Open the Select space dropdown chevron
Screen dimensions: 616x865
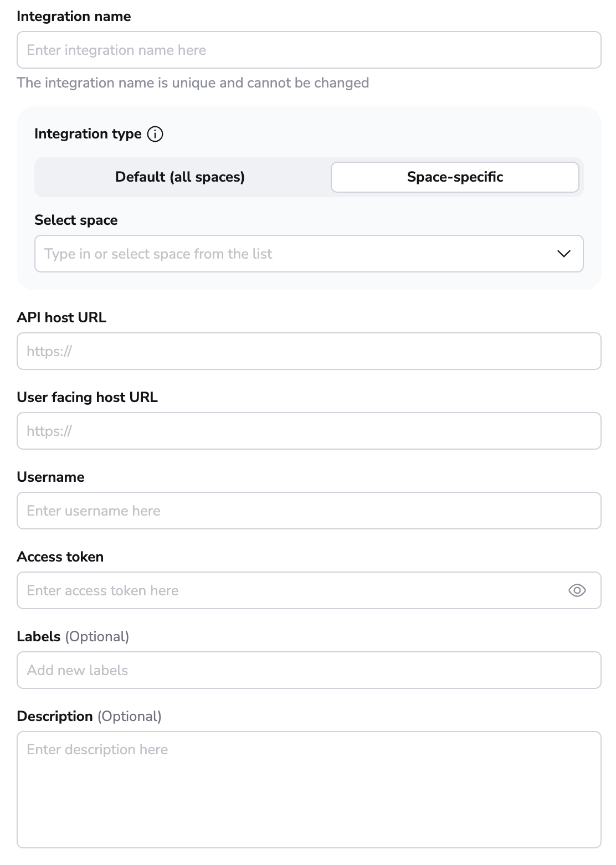(x=563, y=254)
